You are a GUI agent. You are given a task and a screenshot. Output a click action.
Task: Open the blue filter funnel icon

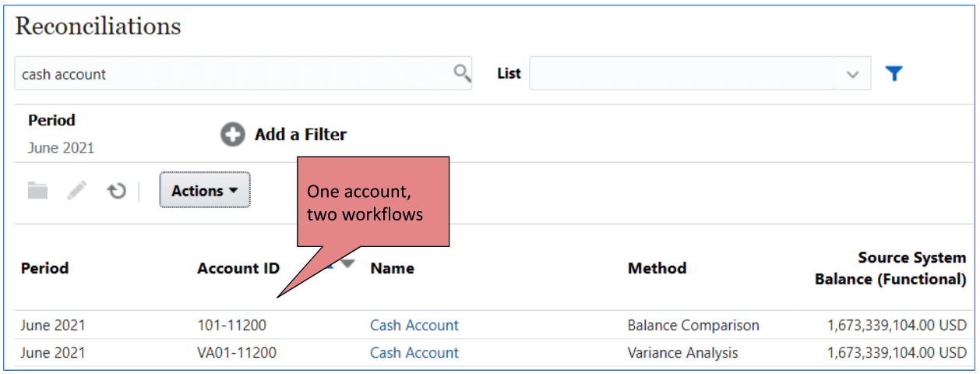[x=894, y=73]
